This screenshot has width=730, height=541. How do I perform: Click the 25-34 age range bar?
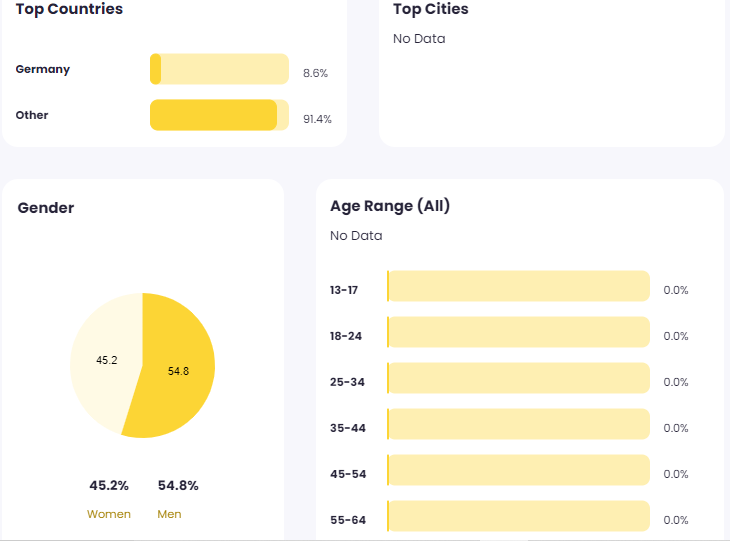point(518,378)
